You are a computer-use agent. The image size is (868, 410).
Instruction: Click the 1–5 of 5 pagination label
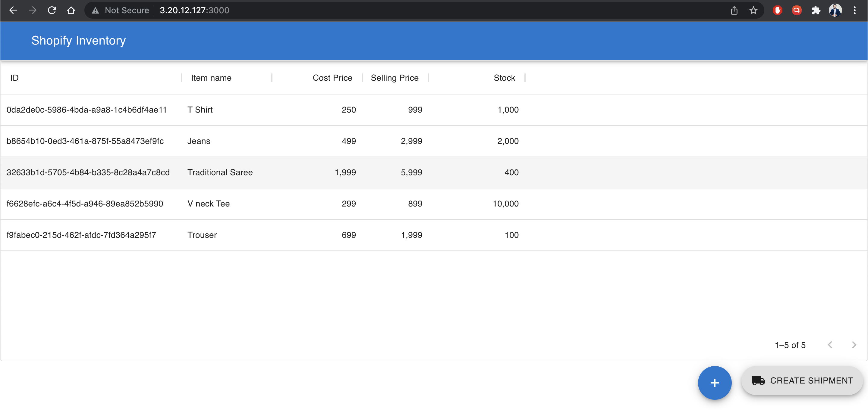(x=790, y=345)
